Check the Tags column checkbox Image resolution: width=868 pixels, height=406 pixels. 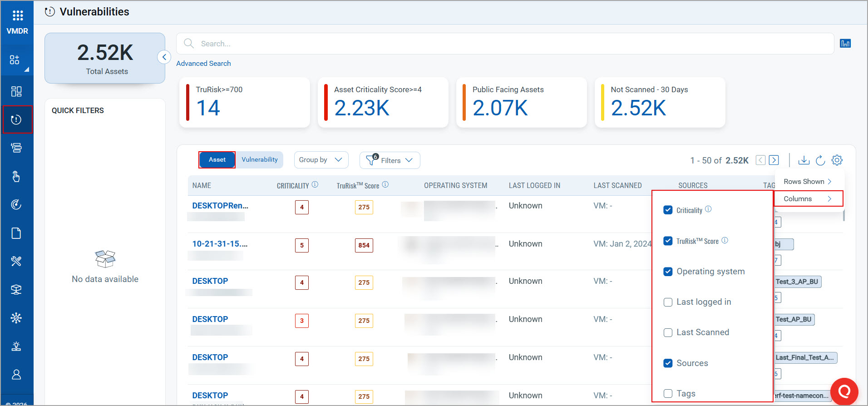click(668, 393)
